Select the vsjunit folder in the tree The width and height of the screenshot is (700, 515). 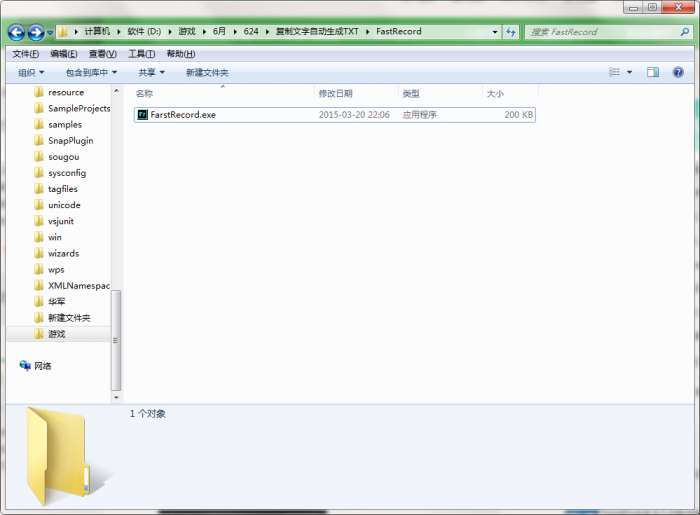pyautogui.click(x=61, y=221)
